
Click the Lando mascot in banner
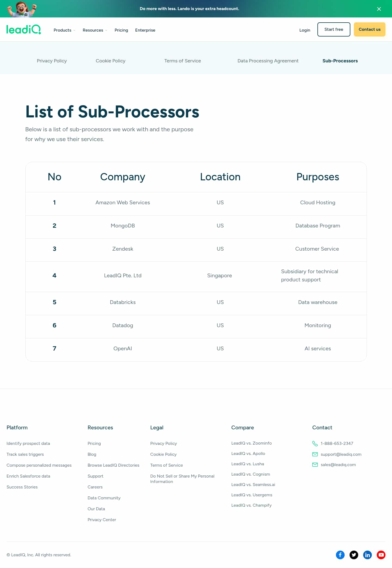[x=22, y=9]
